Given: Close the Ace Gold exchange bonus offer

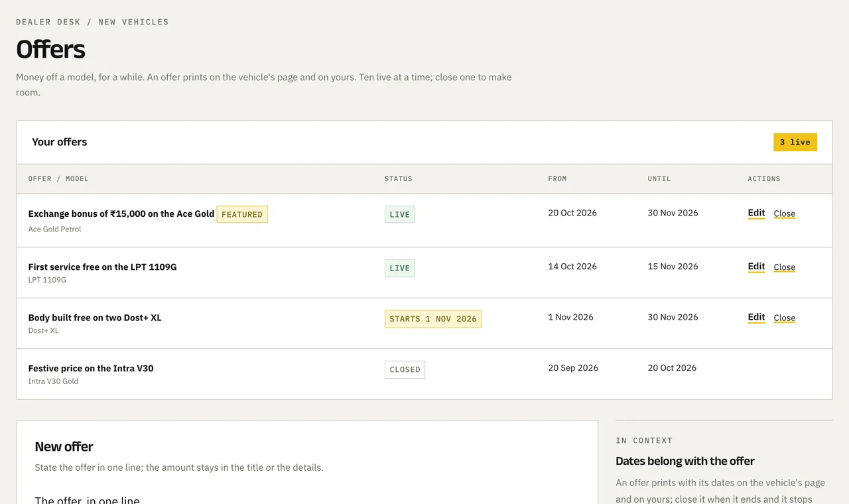Looking at the screenshot, I should (x=784, y=214).
